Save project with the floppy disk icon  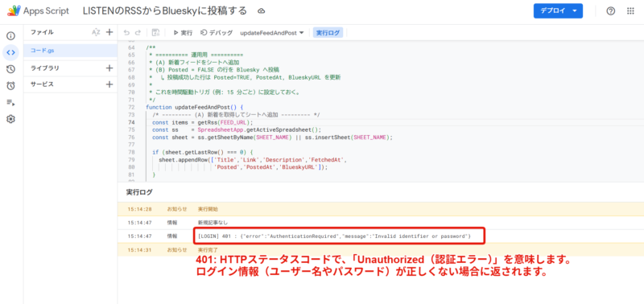(155, 33)
